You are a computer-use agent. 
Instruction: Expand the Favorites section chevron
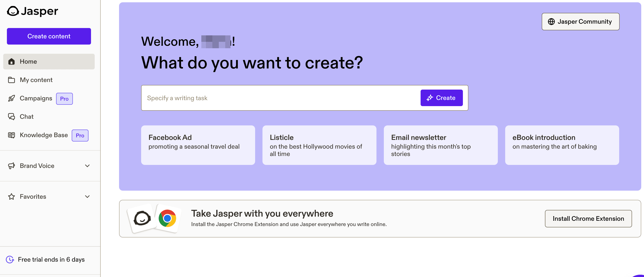pyautogui.click(x=87, y=197)
